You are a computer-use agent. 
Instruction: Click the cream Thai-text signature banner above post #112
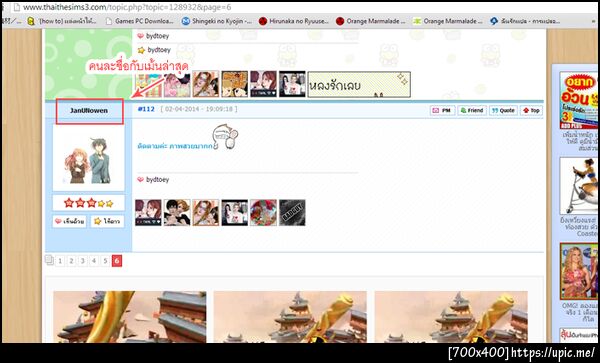[x=359, y=84]
